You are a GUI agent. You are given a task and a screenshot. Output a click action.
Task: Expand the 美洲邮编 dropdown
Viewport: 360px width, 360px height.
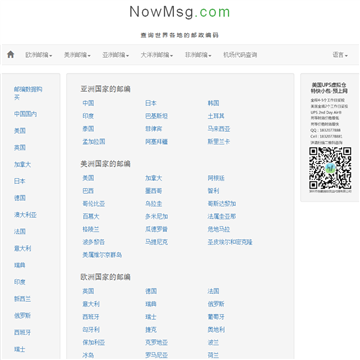77,55
